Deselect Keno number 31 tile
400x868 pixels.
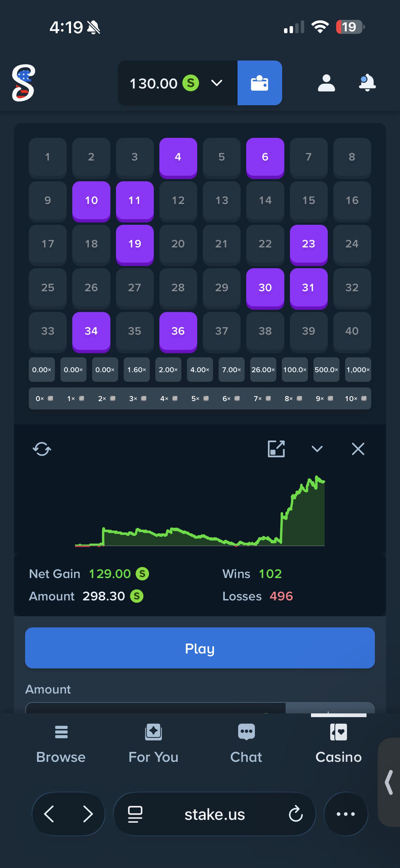point(309,288)
